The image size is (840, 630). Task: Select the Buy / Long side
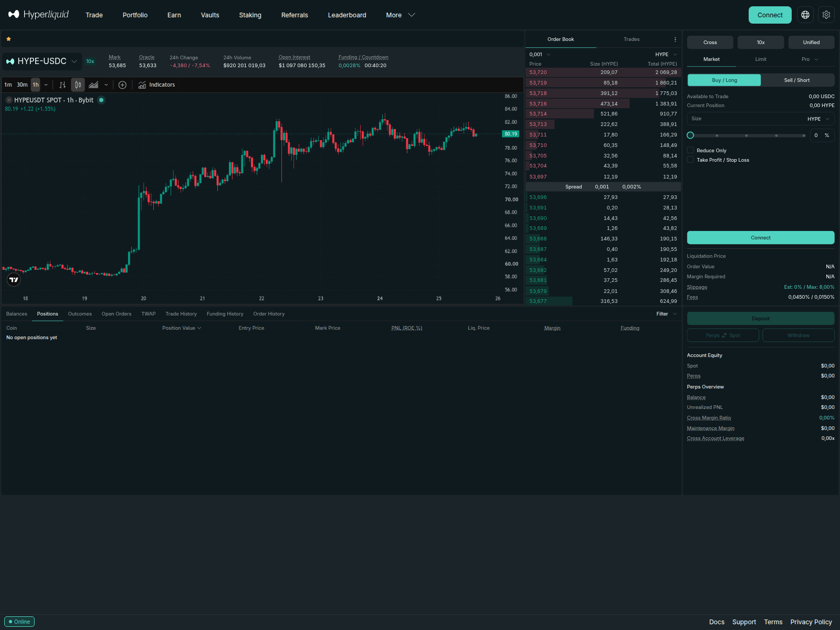tap(724, 80)
